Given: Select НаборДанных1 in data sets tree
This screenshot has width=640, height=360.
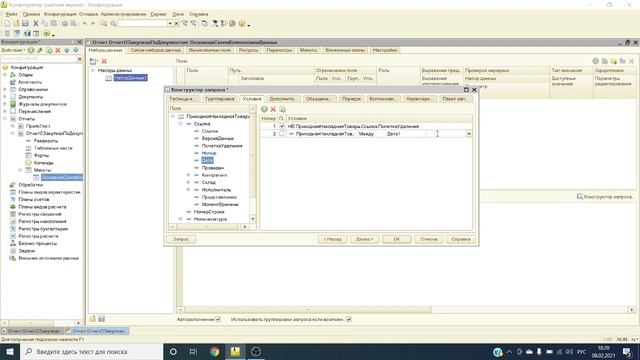Looking at the screenshot, I should click(x=130, y=78).
